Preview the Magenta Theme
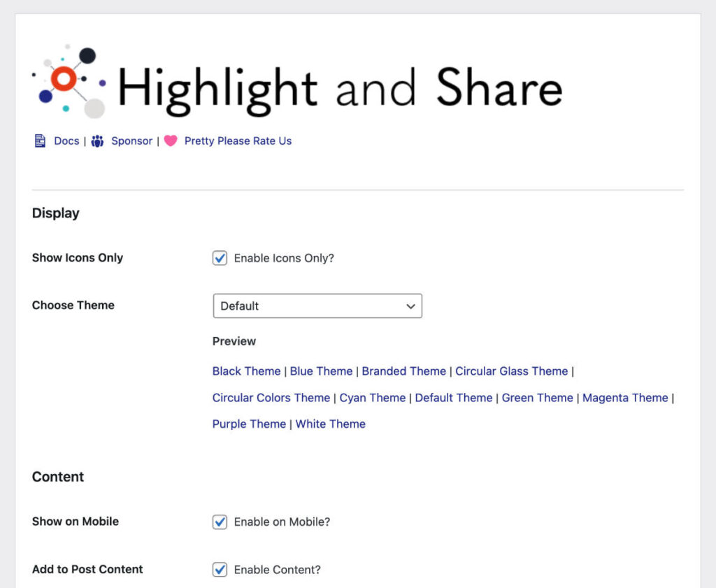The width and height of the screenshot is (716, 588). [x=625, y=398]
